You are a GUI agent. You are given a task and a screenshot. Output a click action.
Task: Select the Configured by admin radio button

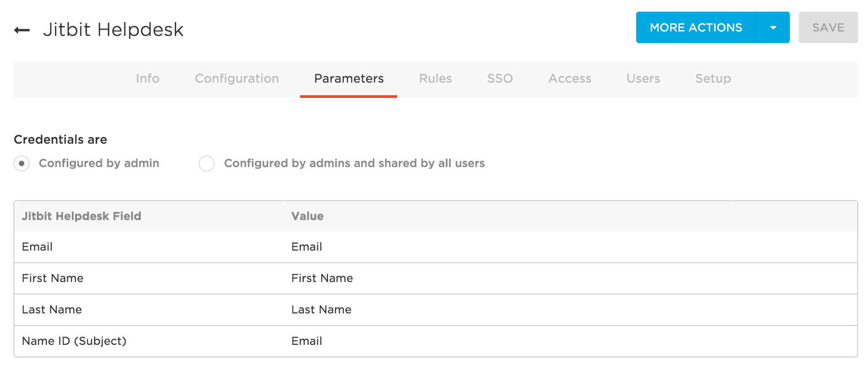tap(21, 163)
